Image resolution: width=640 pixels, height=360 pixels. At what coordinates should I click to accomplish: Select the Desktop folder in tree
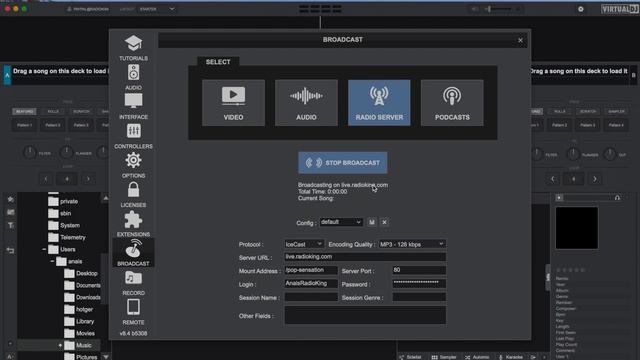(x=81, y=273)
